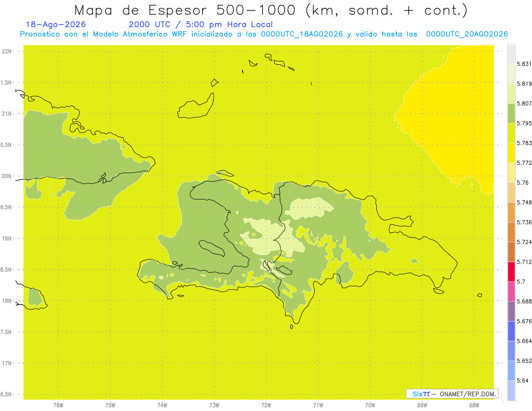Click the 8.5N latitude axis label
The image size is (532, 411).
[x=6, y=270]
